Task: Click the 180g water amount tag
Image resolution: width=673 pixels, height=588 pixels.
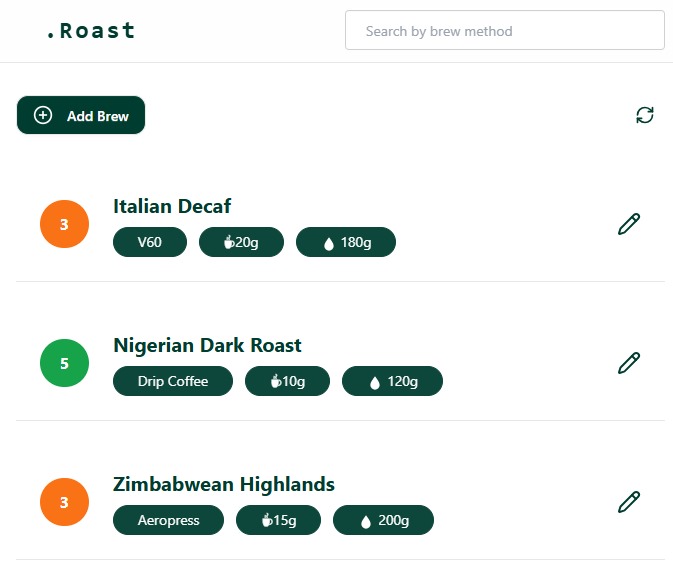Action: coord(346,242)
